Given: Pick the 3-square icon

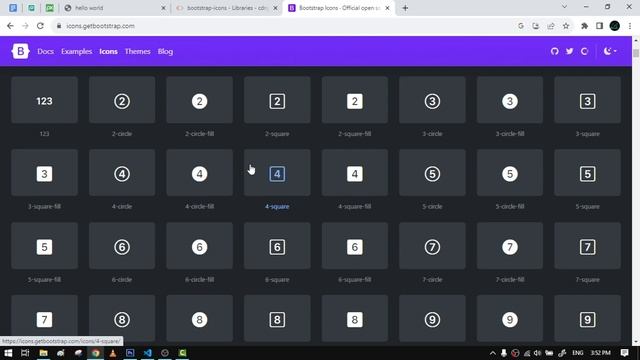Looking at the screenshot, I should click(587, 100).
